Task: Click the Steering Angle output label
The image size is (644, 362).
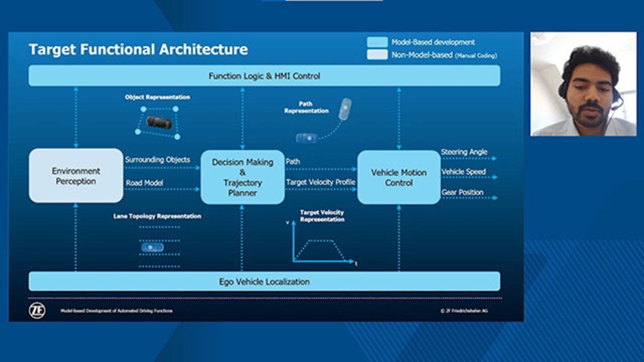Action: tap(464, 152)
